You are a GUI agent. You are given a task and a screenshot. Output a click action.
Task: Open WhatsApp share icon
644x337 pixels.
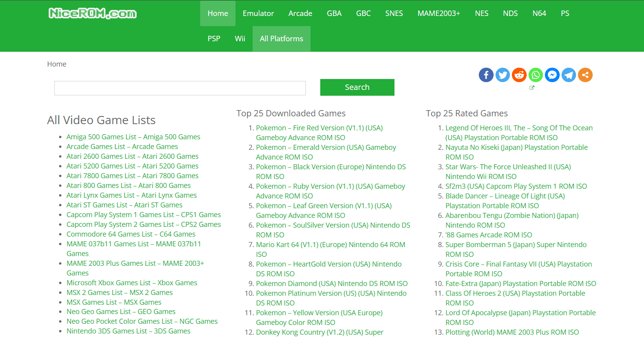[536, 75]
